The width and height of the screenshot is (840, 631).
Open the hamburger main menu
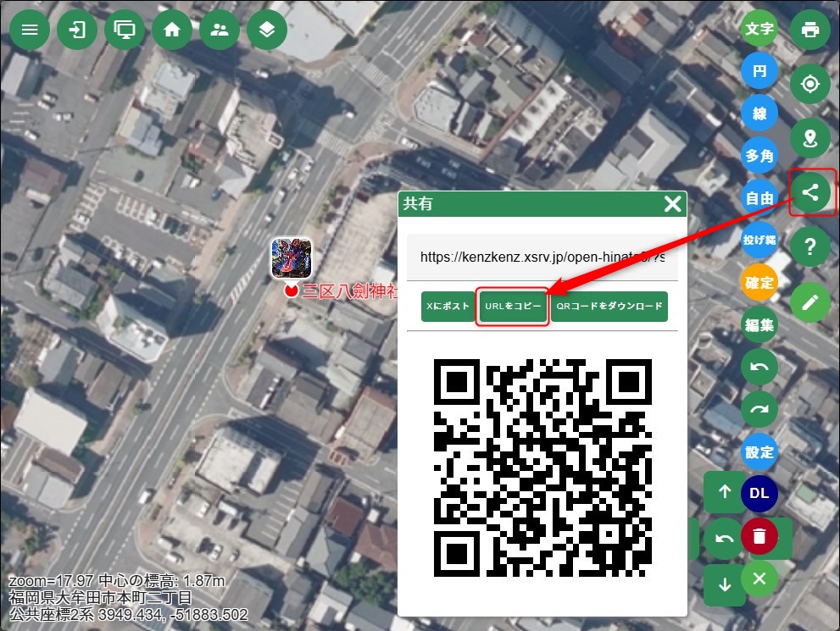(30, 30)
